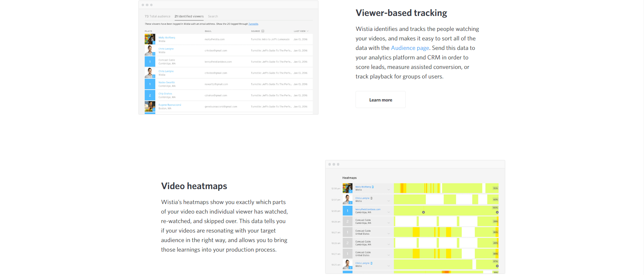Click the blue plays badge next to lenny@wistiavideos.com email row
Viewport: 644px width, 275px height.
pos(150,61)
